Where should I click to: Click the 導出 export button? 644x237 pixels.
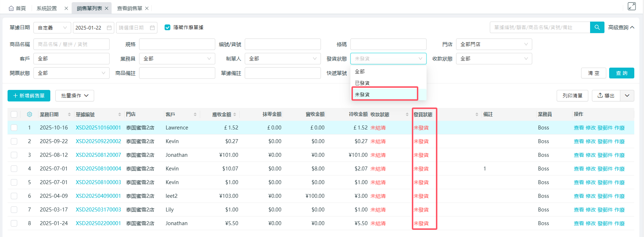click(x=606, y=96)
